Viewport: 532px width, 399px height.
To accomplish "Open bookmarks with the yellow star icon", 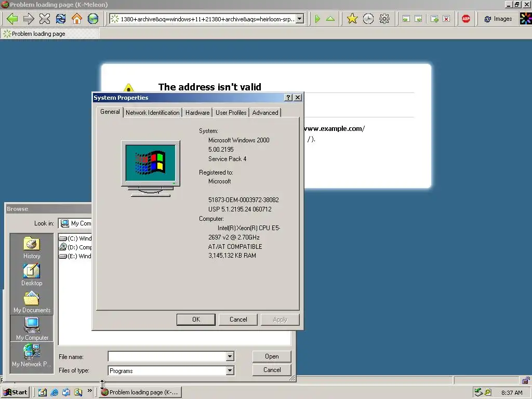I will click(x=352, y=19).
